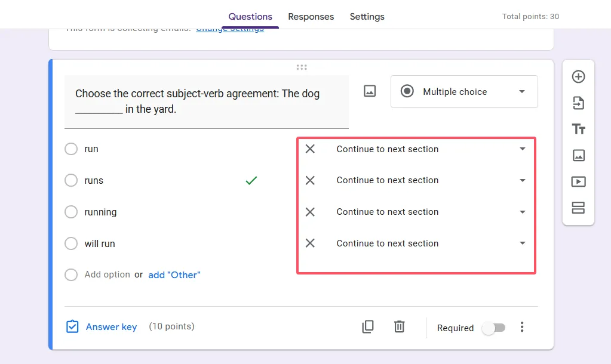The image size is (611, 364).
Task: Insert image next to question title
Action: pos(370,91)
